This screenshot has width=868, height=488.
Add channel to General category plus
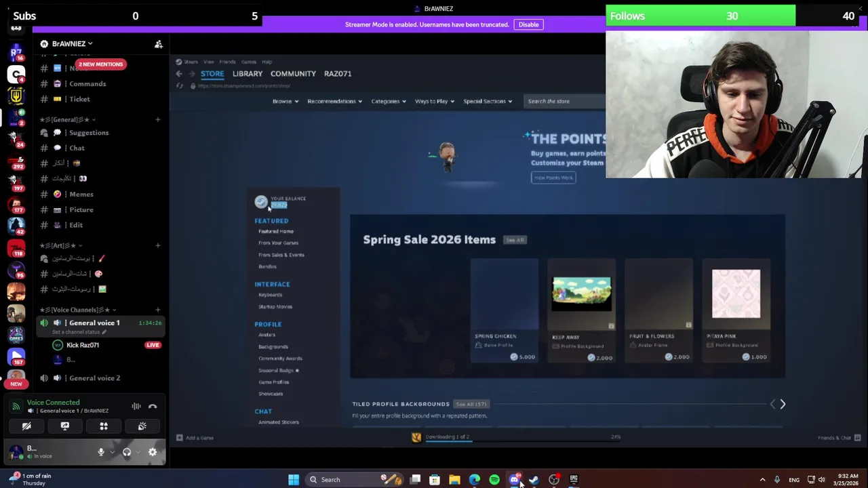pyautogui.click(x=157, y=120)
